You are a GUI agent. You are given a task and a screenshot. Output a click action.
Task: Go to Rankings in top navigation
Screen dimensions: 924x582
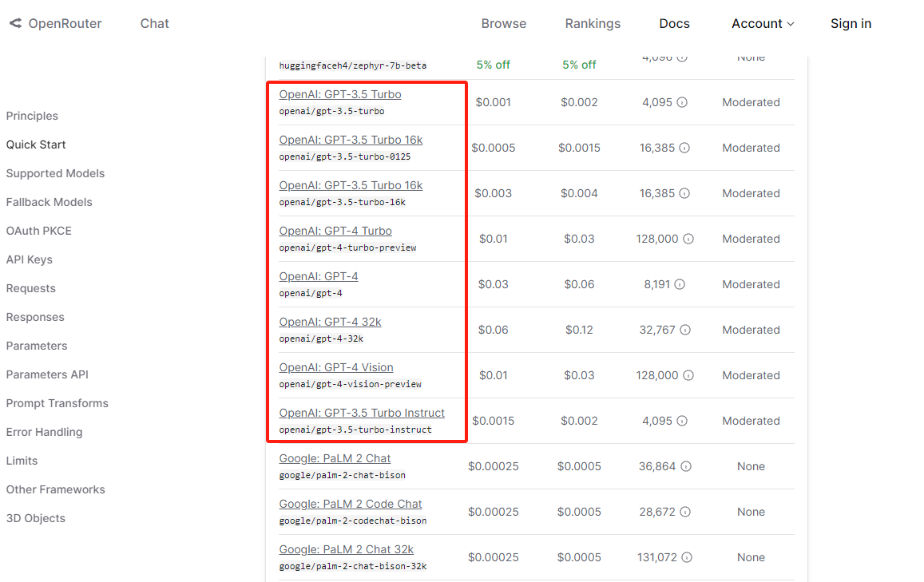pyautogui.click(x=593, y=24)
